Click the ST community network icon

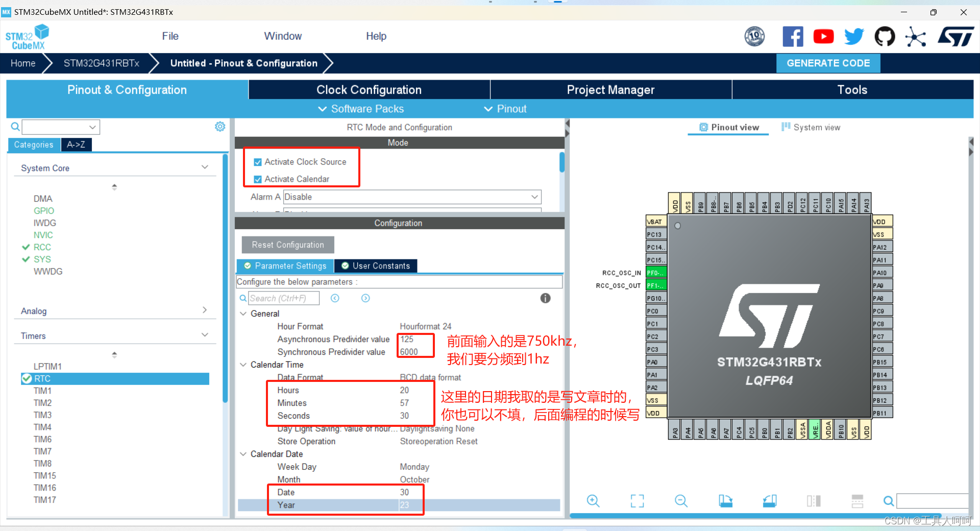pyautogui.click(x=915, y=37)
